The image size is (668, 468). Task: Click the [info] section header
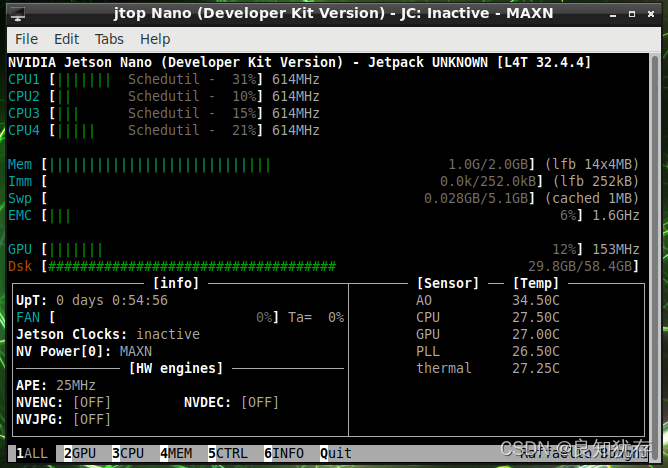(176, 284)
